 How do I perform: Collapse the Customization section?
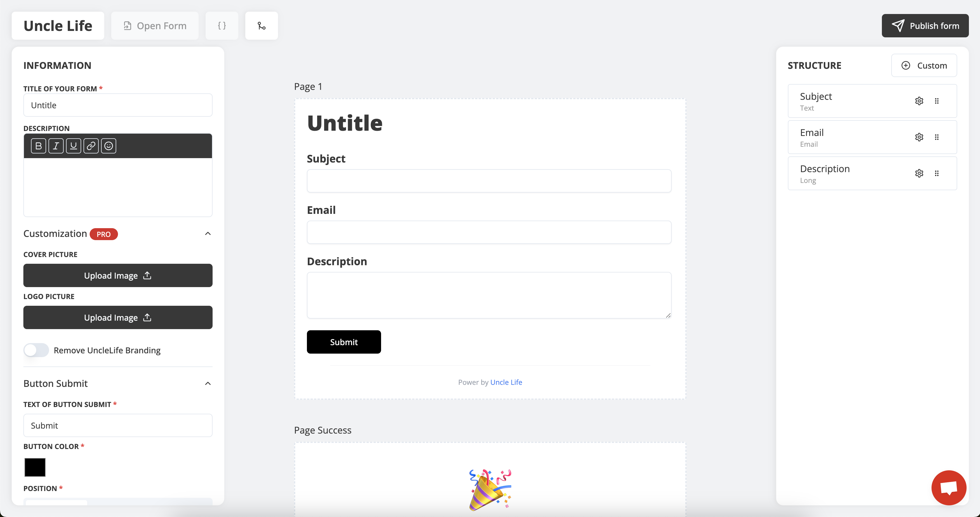208,234
